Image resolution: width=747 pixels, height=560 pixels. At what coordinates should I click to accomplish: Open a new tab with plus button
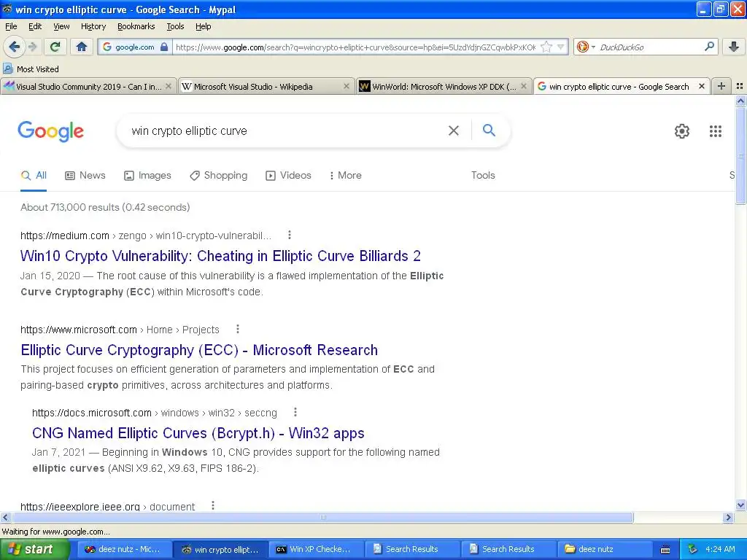pos(721,86)
